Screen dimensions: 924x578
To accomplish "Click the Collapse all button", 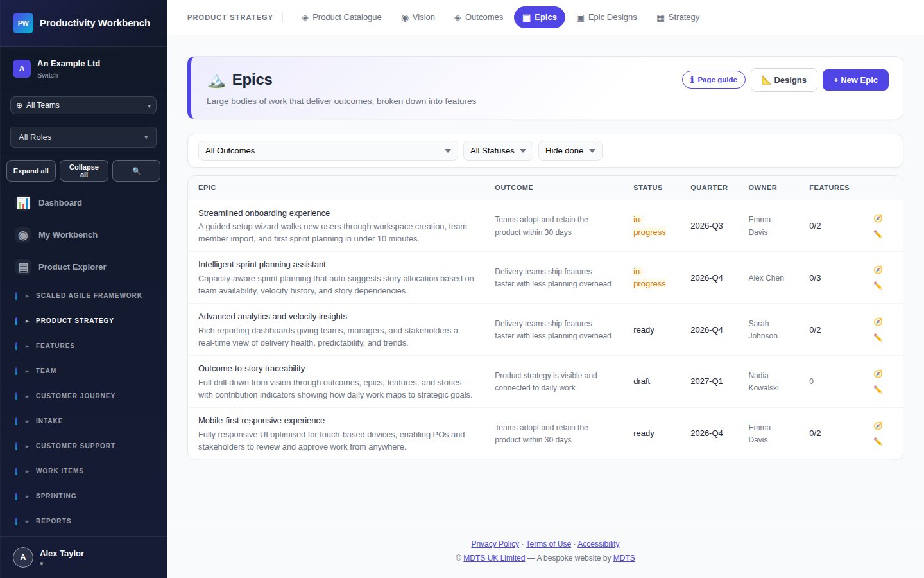I will pos(84,171).
